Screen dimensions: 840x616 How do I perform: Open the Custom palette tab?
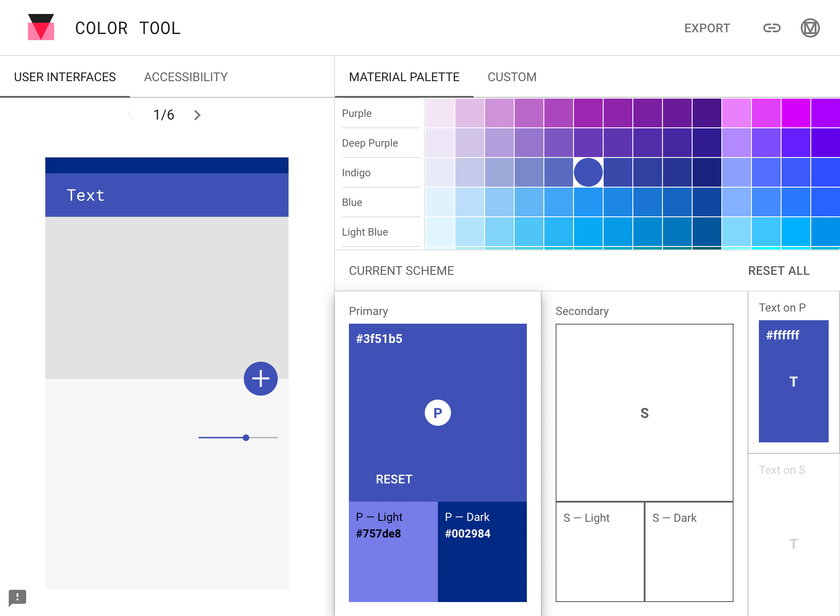tap(512, 77)
